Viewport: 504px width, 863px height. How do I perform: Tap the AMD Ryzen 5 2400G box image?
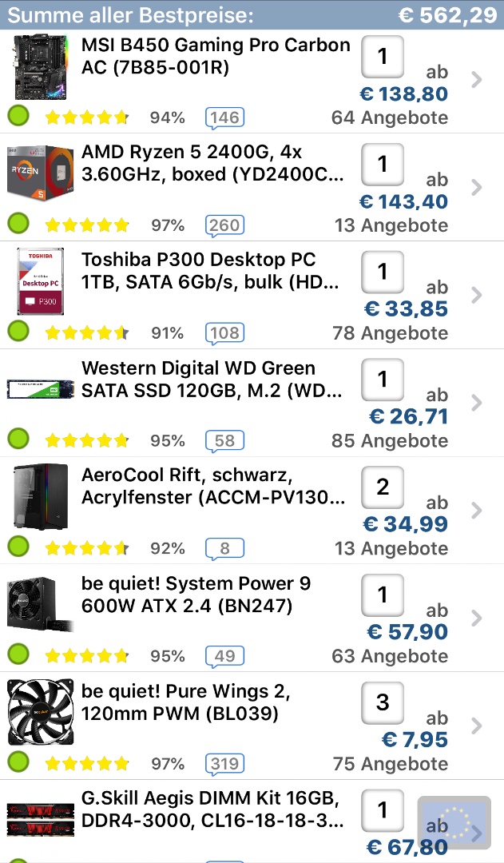pos(40,175)
